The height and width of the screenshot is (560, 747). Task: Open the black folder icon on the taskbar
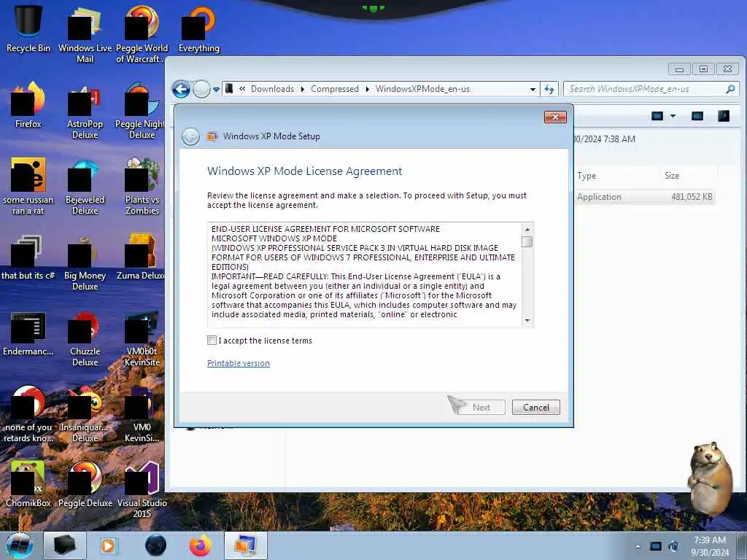tap(65, 545)
